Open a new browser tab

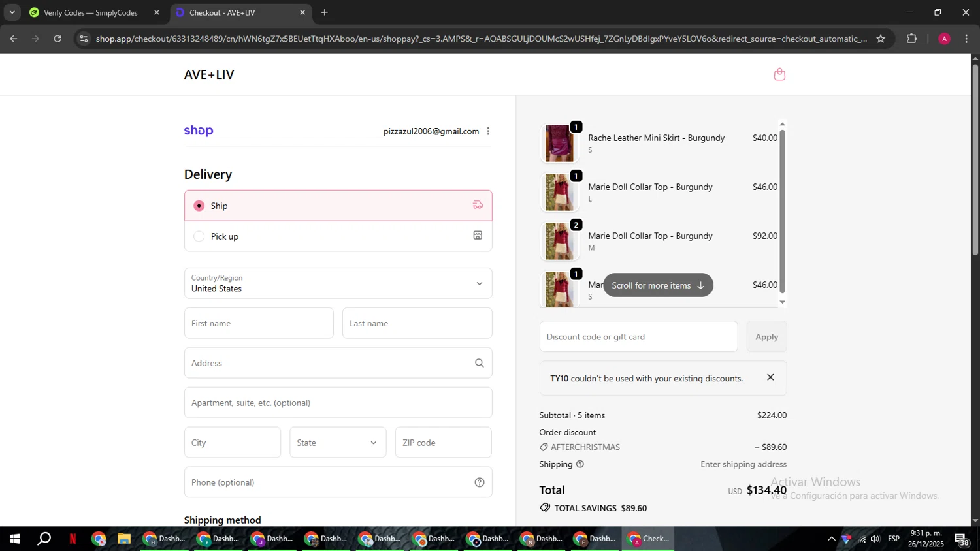pos(325,12)
